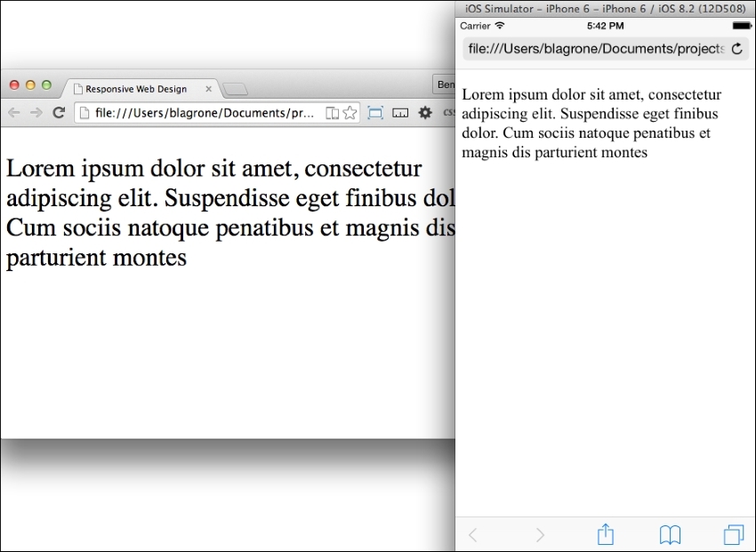Screen dimensions: 756x552
Task: Open Bookmarks in the Safari toolbar
Action: click(670, 534)
